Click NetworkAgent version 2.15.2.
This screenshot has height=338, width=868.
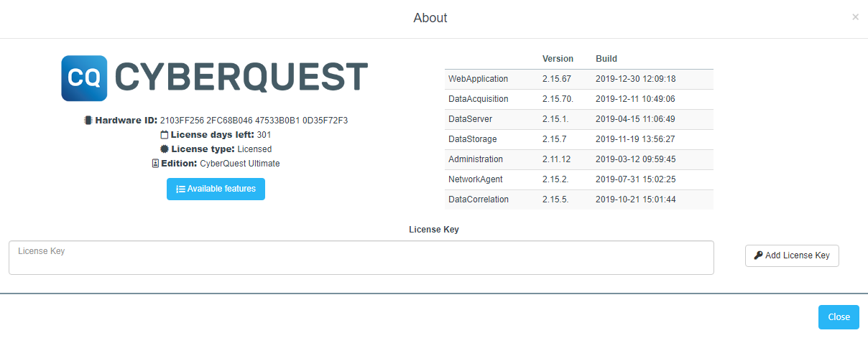tap(555, 179)
